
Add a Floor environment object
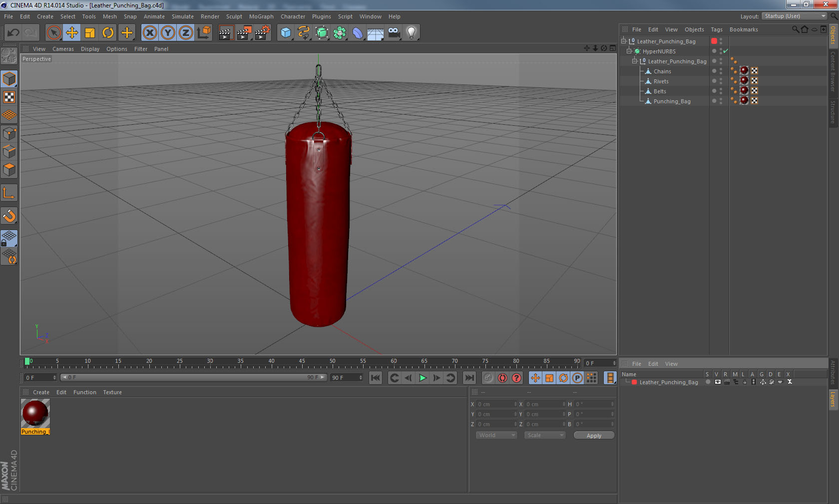tap(375, 33)
